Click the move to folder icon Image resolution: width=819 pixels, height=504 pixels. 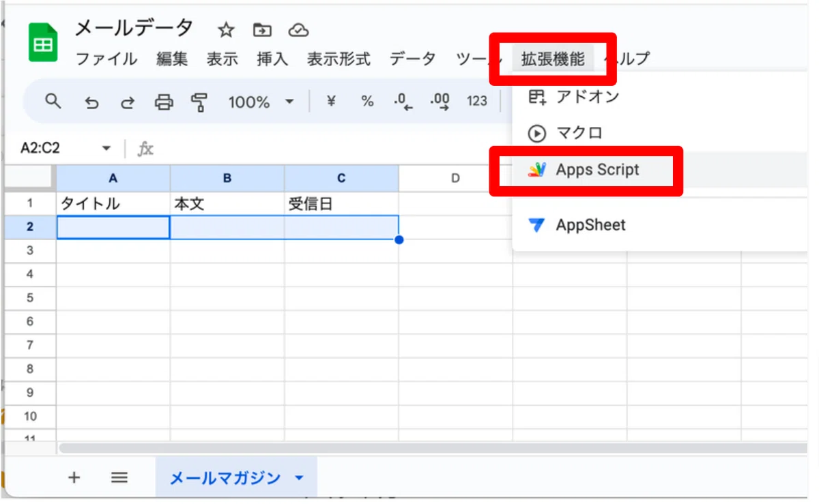pyautogui.click(x=262, y=30)
